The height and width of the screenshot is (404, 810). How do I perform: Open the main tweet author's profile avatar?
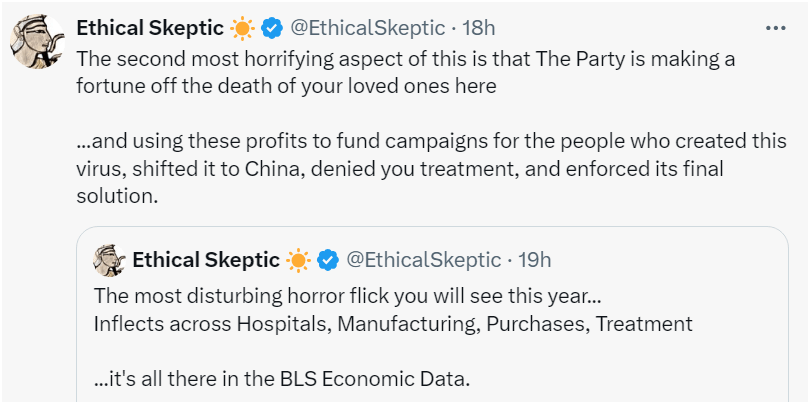tap(37, 42)
